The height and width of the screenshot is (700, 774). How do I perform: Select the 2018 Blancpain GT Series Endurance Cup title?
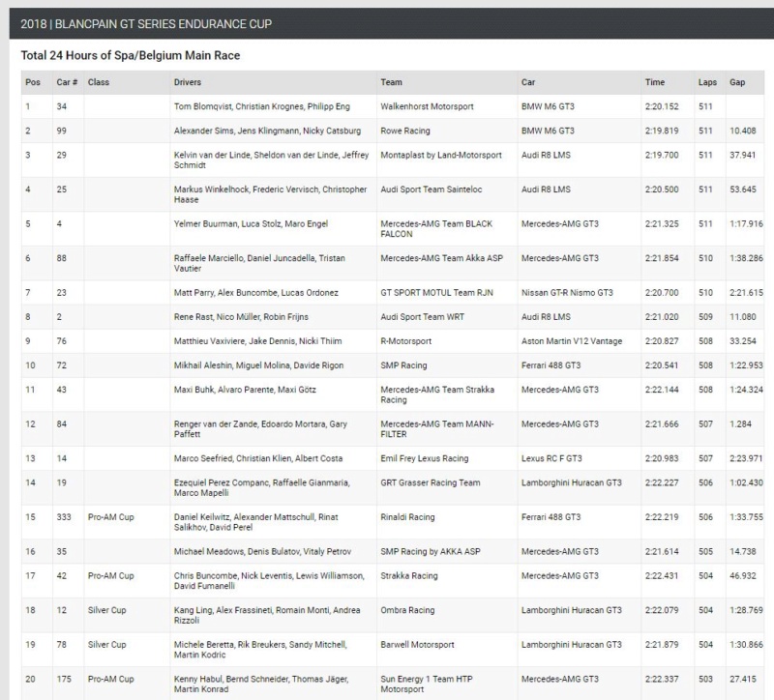pos(146,24)
